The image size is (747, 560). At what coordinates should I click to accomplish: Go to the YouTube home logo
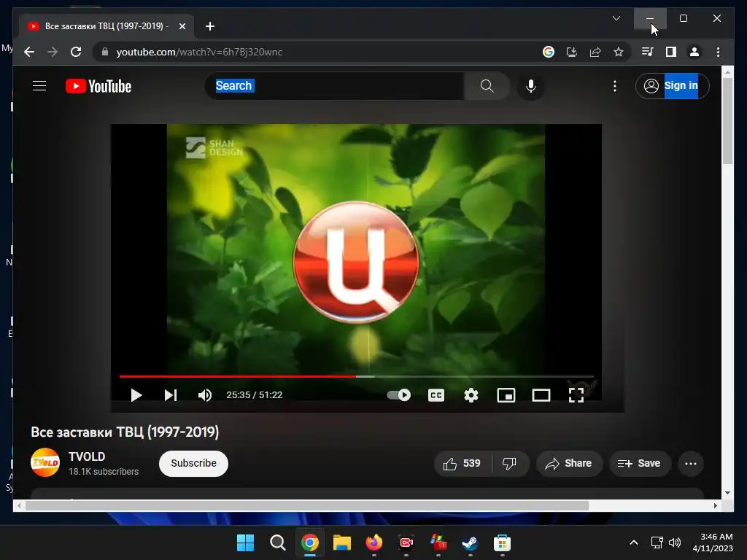(98, 86)
